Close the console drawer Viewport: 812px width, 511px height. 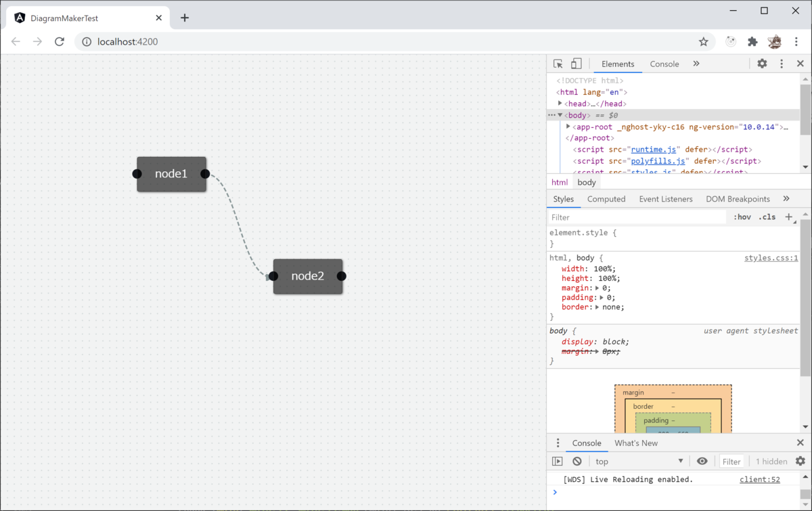(800, 443)
